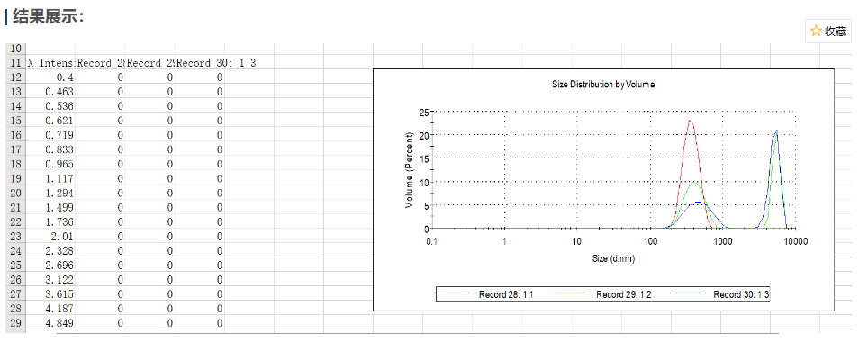
Task: Click the chart title Size Distribution by Volume
Action: tap(603, 85)
